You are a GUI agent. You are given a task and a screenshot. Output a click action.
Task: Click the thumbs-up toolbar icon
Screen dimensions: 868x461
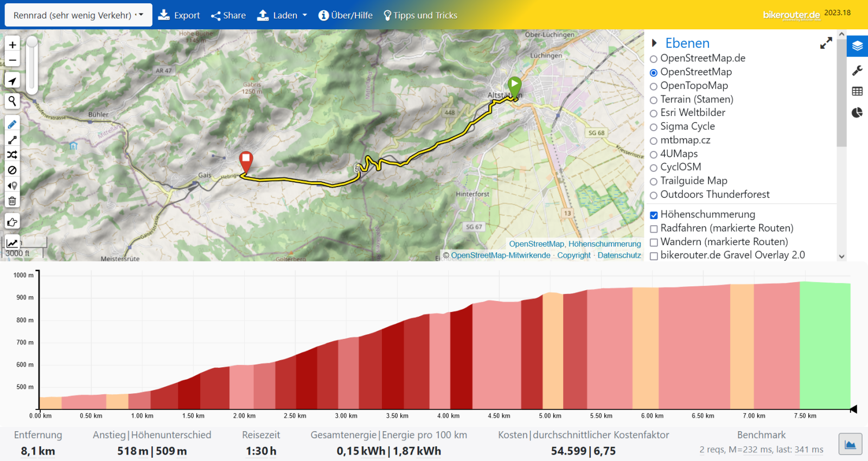[x=12, y=221]
